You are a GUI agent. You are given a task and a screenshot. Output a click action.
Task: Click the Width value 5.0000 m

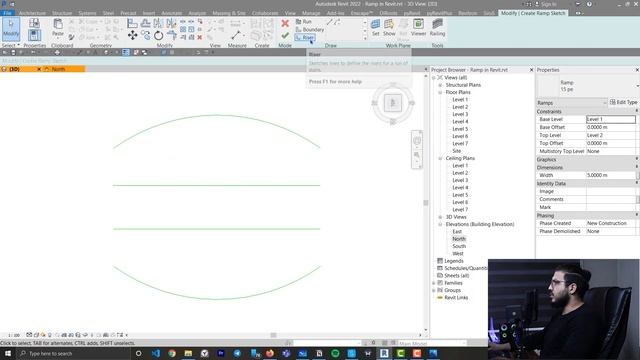(x=611, y=175)
